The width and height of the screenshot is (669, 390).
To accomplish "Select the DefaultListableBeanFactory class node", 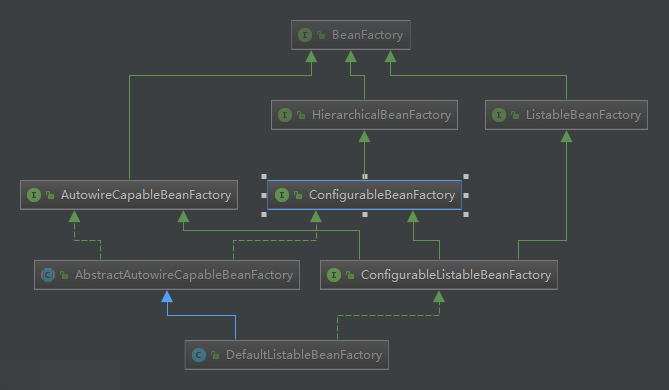I will [x=287, y=355].
